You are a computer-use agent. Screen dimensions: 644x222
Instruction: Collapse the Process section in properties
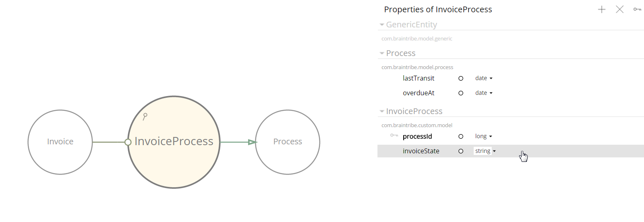click(x=382, y=54)
